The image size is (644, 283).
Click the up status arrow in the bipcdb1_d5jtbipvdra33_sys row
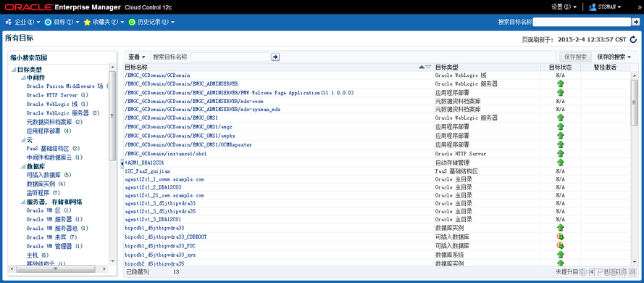[x=560, y=254]
